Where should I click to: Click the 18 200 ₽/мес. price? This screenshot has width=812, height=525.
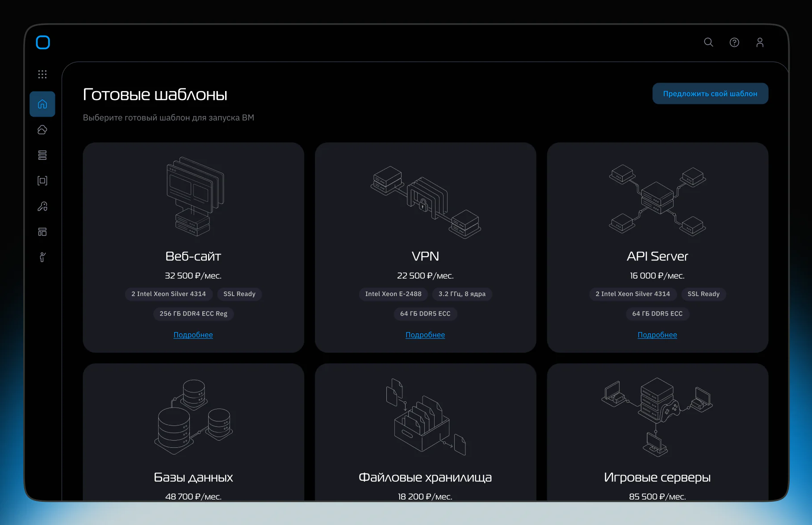pyautogui.click(x=425, y=496)
